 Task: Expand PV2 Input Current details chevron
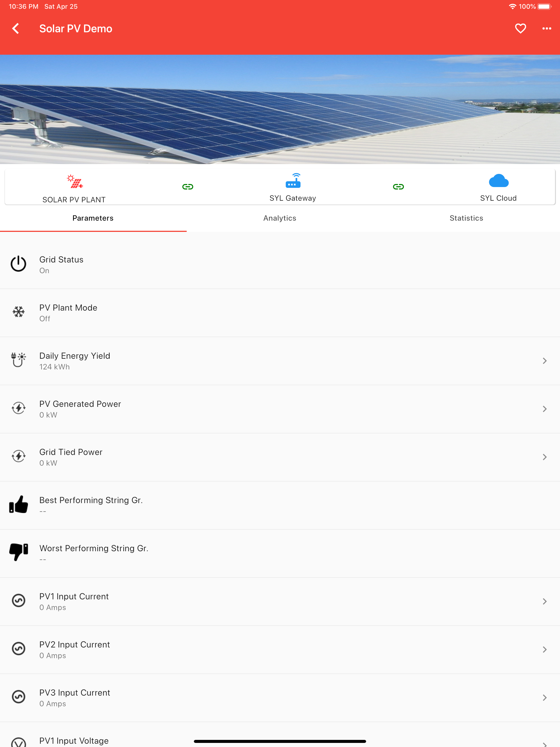(544, 649)
